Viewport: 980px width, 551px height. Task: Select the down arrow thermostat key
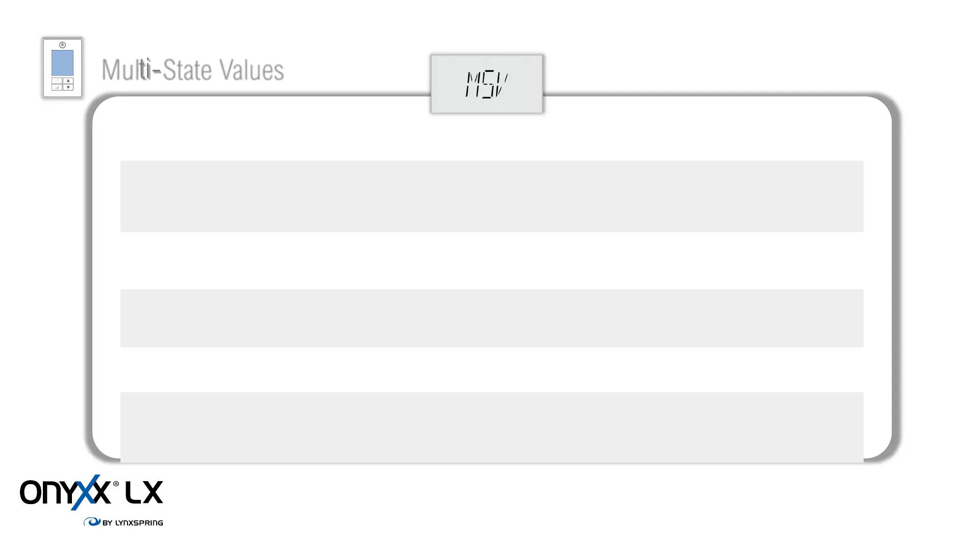[68, 87]
